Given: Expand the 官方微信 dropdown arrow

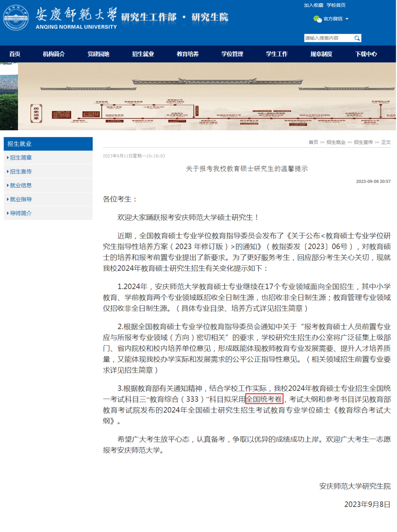Looking at the screenshot, I should click(x=347, y=19).
